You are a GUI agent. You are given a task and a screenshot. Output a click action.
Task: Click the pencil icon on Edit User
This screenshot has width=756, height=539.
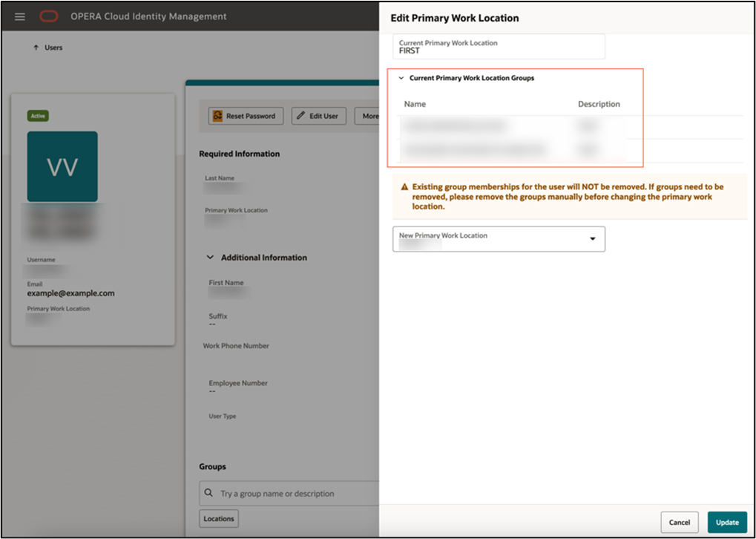pos(300,116)
